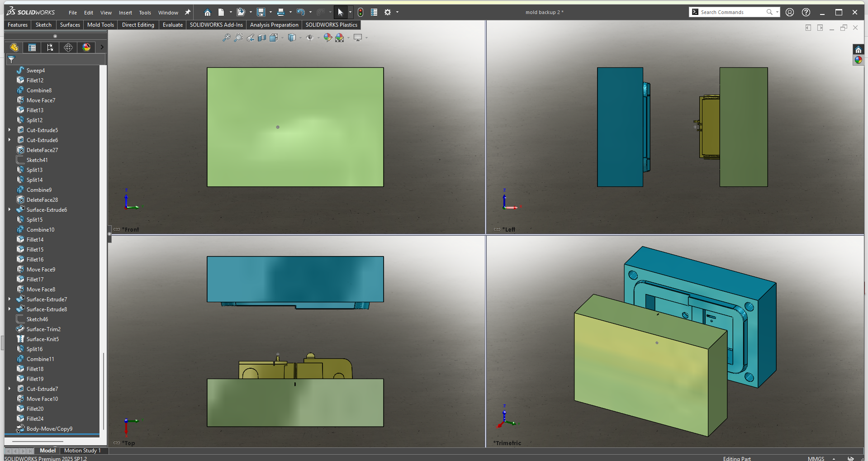Click the Section View icon

point(262,38)
